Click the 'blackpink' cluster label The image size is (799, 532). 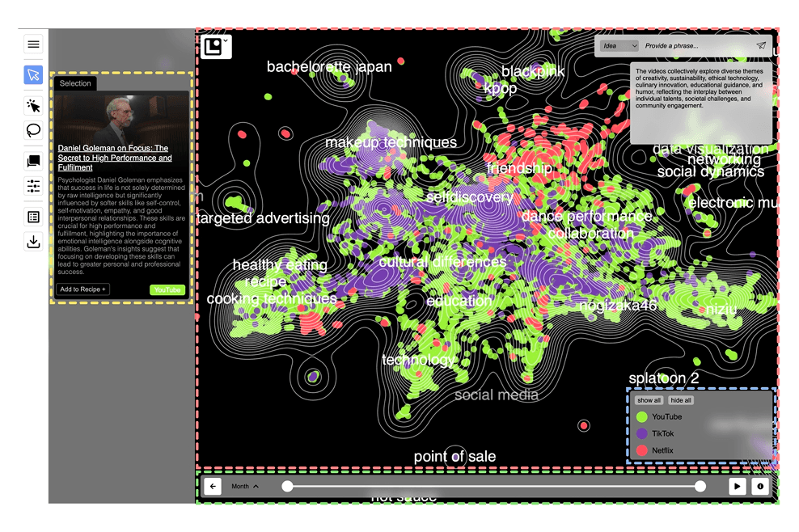[x=533, y=72]
